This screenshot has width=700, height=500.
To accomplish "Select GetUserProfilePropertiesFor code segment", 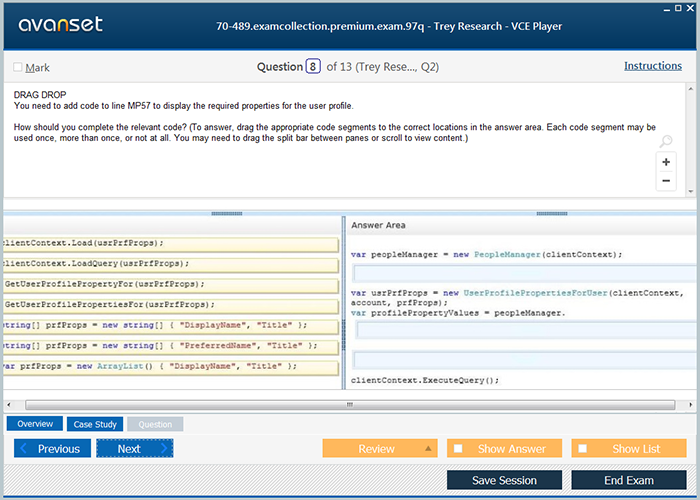I will [171, 306].
